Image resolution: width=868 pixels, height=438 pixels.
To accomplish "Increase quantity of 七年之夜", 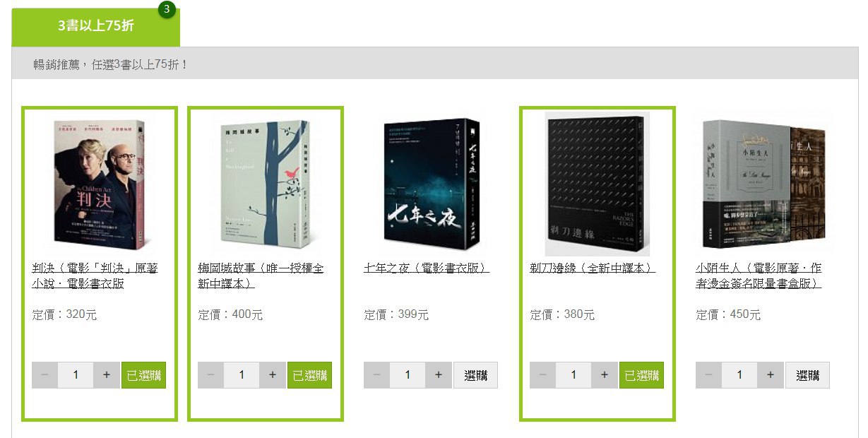I will 439,375.
